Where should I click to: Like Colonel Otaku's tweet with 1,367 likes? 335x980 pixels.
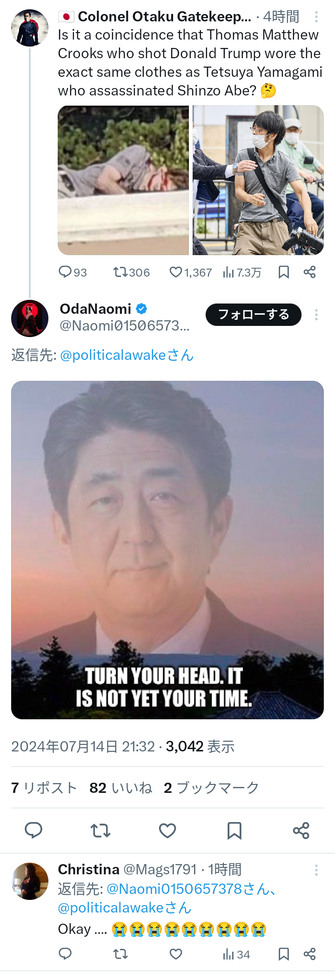pyautogui.click(x=190, y=272)
